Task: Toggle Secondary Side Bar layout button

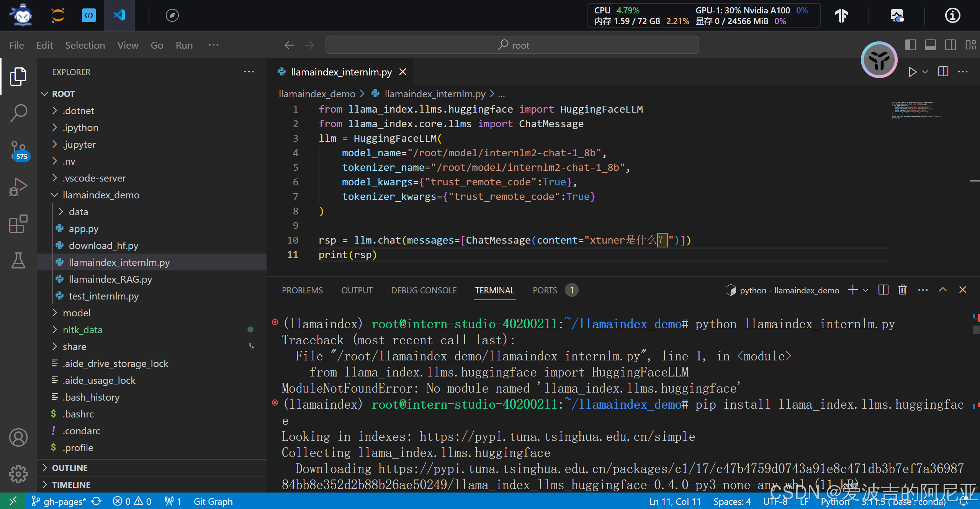Action: 950,45
